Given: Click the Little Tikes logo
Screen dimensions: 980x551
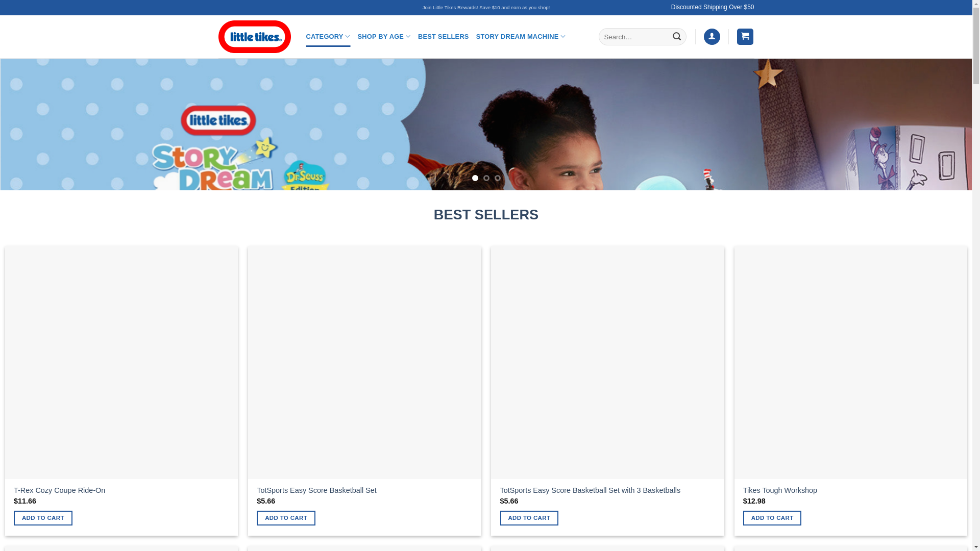Looking at the screenshot, I should click(x=254, y=37).
